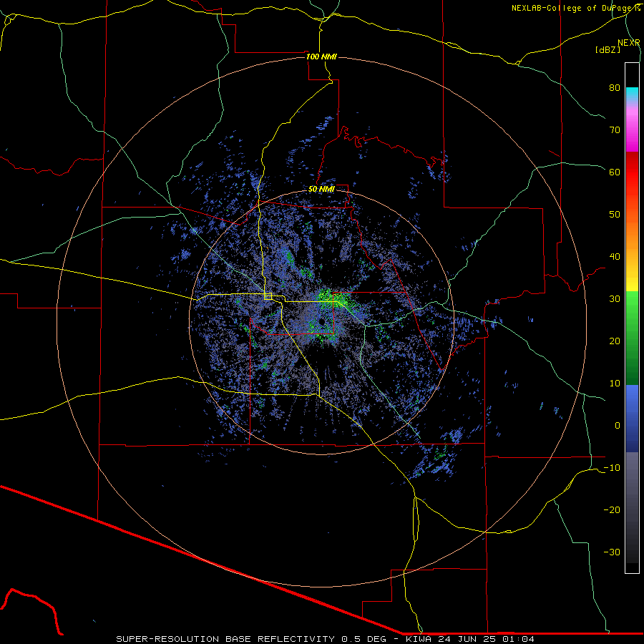The height and width of the screenshot is (644, 644).
Task: Click the 70 value on the color scale
Action: 615,130
